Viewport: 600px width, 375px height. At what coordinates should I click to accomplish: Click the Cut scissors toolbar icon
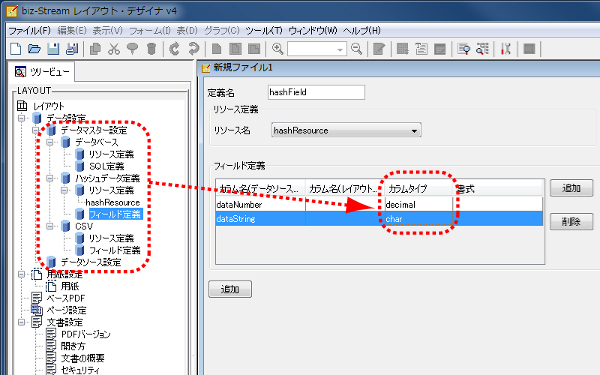click(114, 49)
